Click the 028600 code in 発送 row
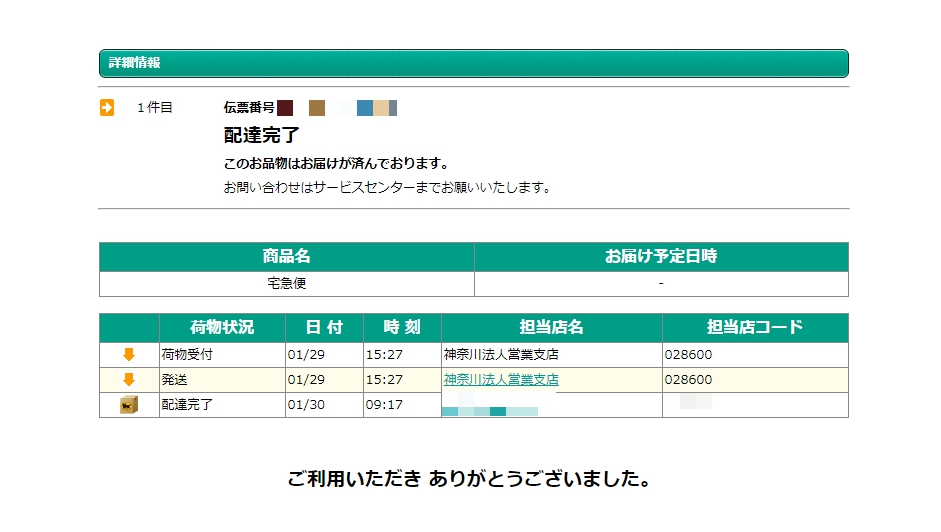941x532 pixels. pos(688,380)
